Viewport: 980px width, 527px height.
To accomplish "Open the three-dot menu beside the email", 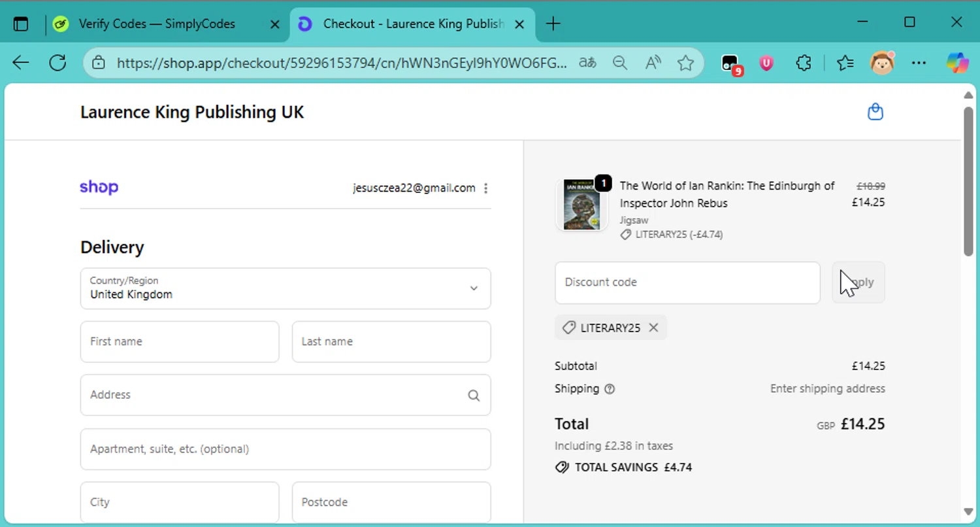I will click(485, 188).
